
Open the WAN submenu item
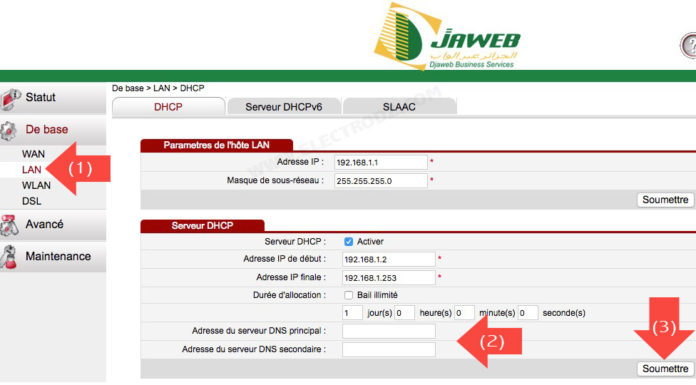(x=33, y=154)
